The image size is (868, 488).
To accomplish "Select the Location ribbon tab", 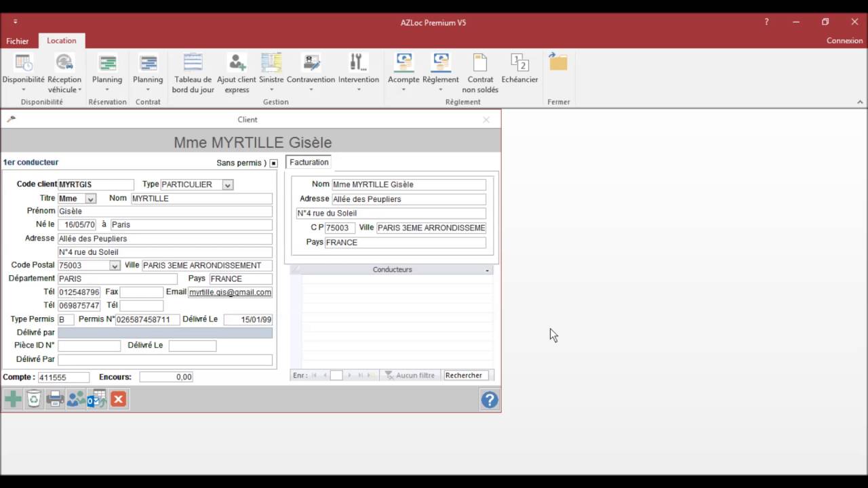I will pyautogui.click(x=62, y=41).
